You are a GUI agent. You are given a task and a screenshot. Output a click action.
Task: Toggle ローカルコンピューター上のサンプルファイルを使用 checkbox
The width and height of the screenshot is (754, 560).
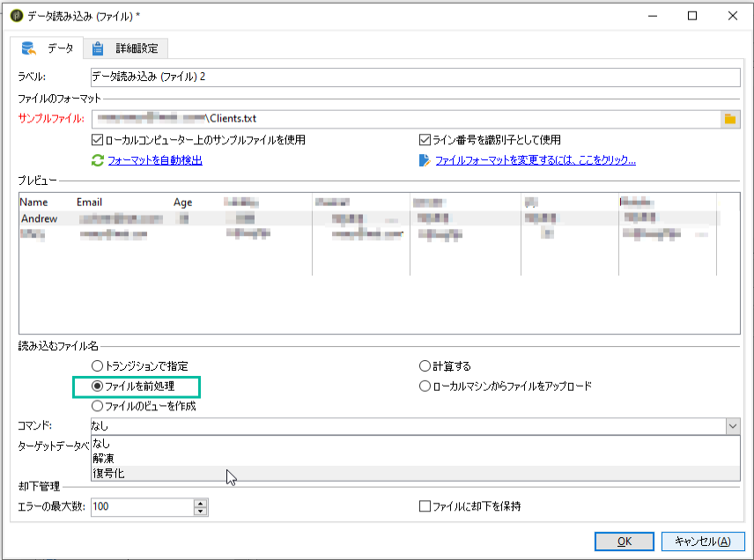97,140
